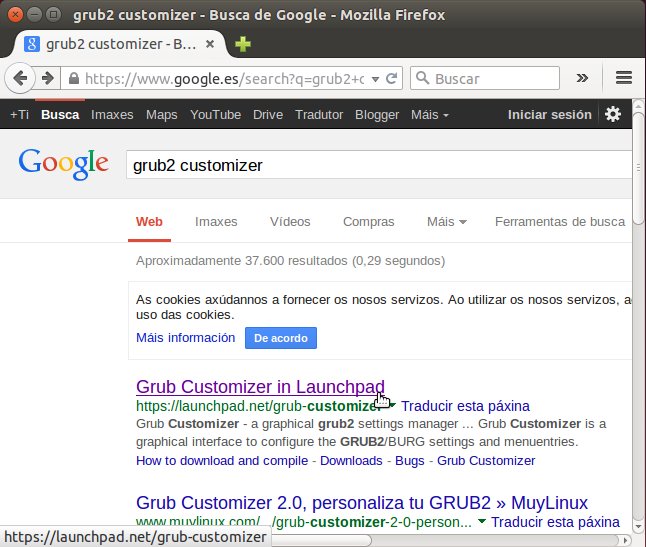Open Ferramentas de busca
This screenshot has height=547, width=646.
pos(560,222)
